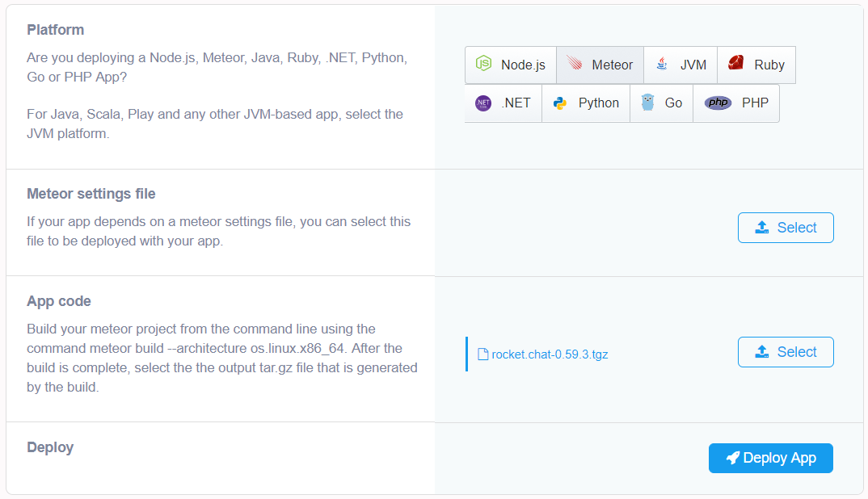The height and width of the screenshot is (499, 868).
Task: Choose the JVM platform option
Action: tap(680, 65)
